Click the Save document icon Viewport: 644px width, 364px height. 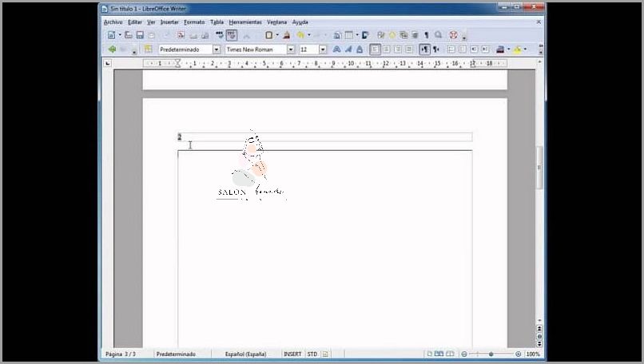coord(140,35)
